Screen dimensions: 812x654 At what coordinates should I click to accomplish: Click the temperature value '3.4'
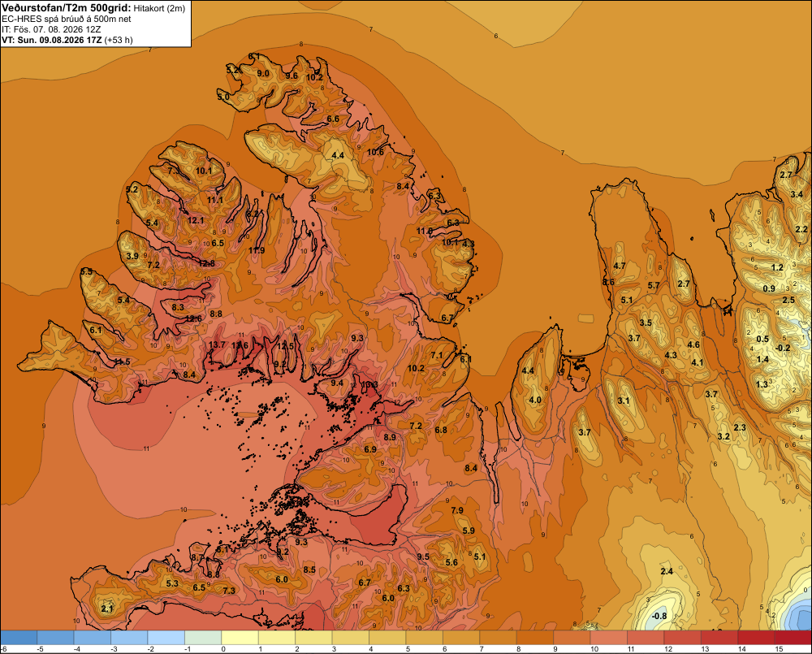(x=797, y=195)
